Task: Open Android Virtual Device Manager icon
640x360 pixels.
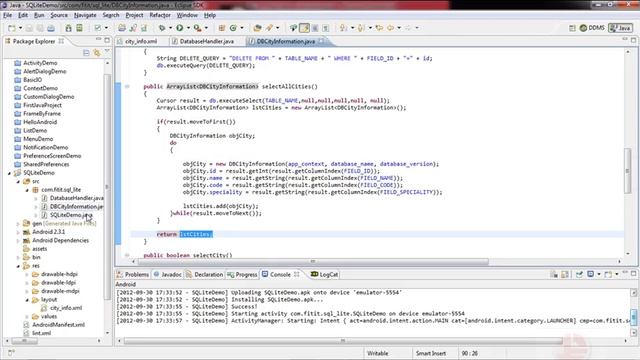Action: point(79,28)
